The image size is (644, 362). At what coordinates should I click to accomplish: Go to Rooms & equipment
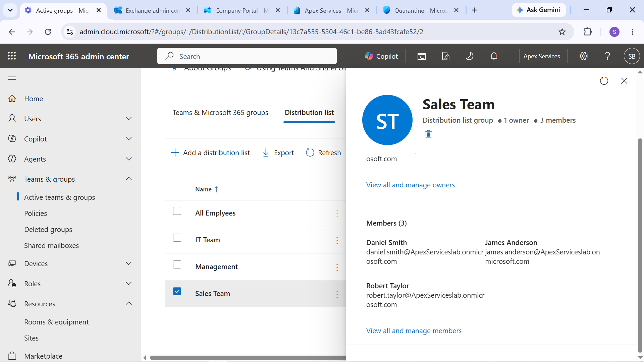tap(56, 322)
